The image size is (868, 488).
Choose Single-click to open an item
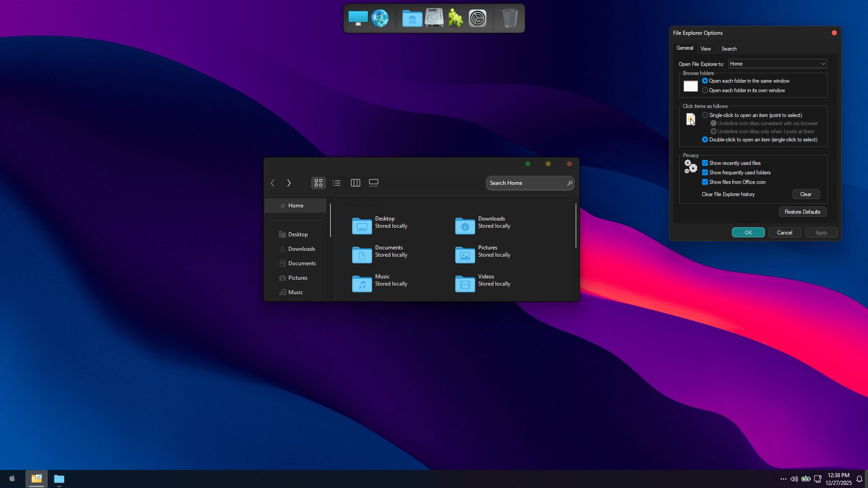coord(705,115)
